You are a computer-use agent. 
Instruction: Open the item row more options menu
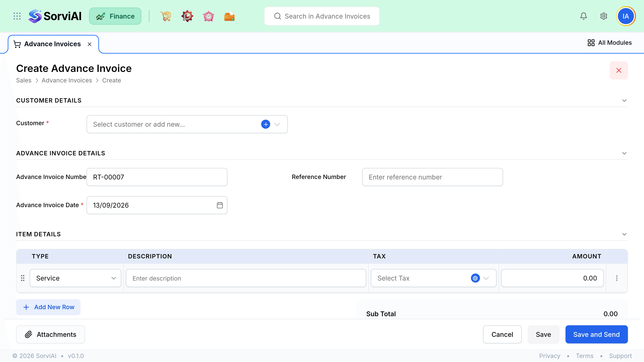(x=617, y=278)
